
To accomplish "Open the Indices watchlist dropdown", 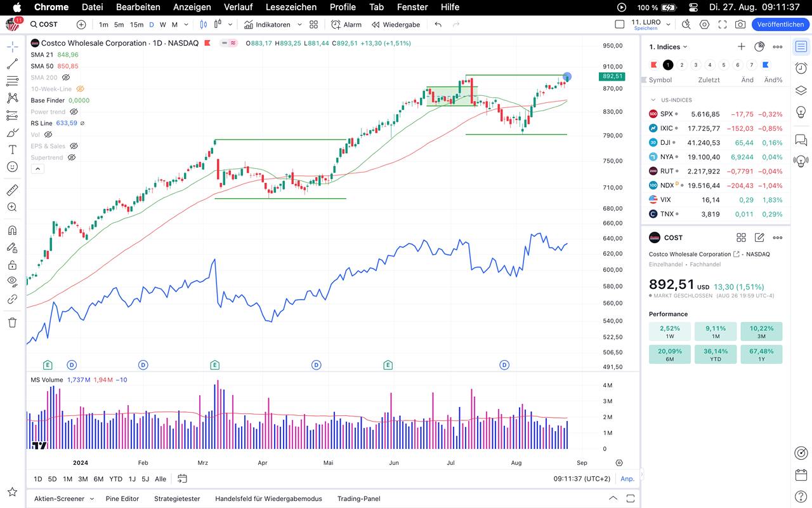I will (x=668, y=47).
